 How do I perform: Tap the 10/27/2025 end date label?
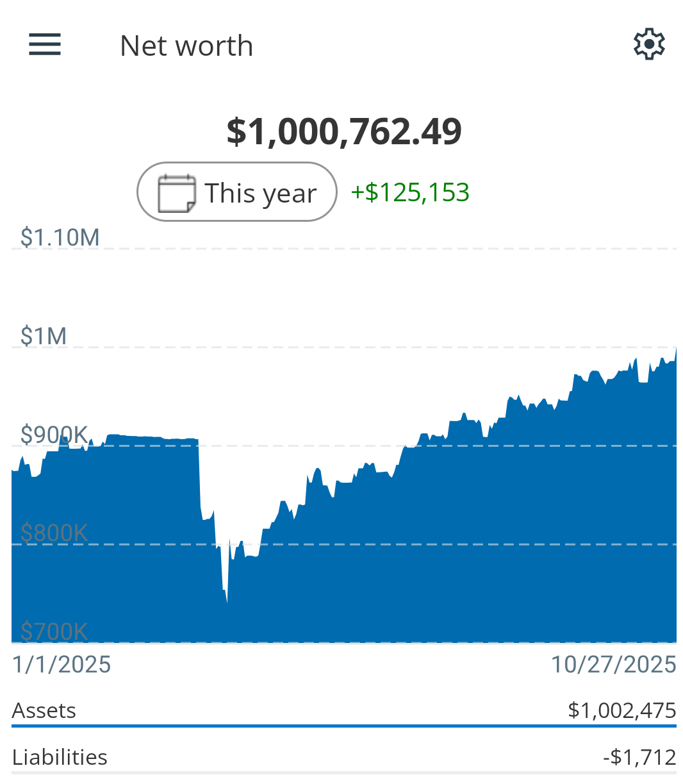[613, 665]
